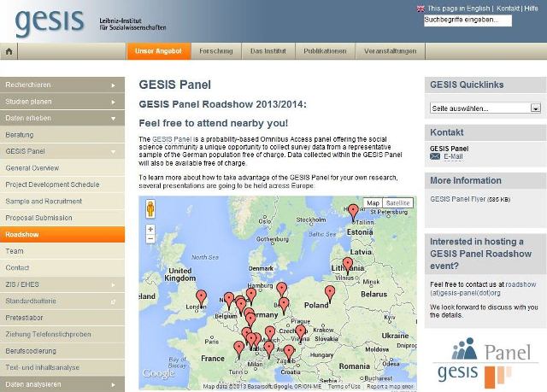Open the map marker near Hamburg
Image resolution: width=547 pixels, height=392 pixels.
pyautogui.click(x=251, y=295)
